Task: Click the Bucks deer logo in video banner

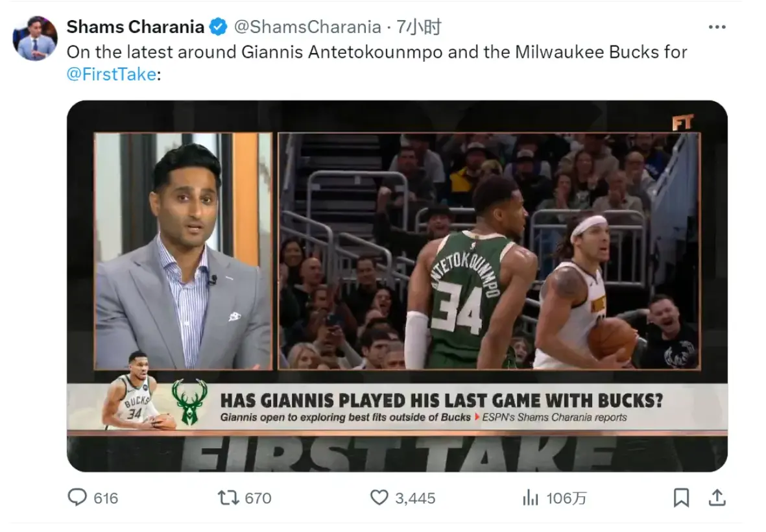Action: pyautogui.click(x=189, y=402)
